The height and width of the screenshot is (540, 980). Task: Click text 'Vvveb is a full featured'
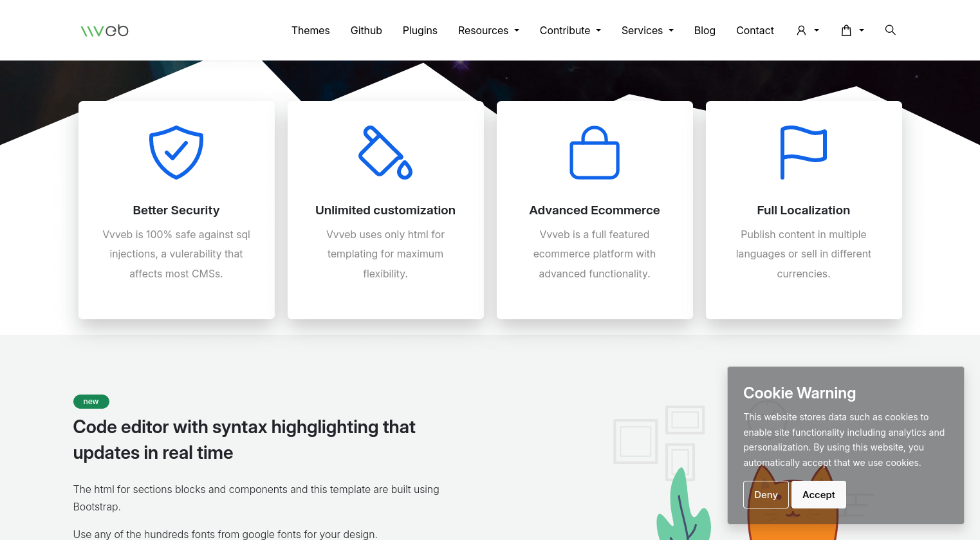click(x=595, y=234)
